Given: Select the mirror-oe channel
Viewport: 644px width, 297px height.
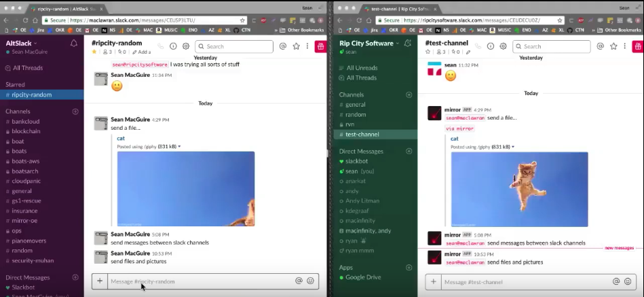Looking at the screenshot, I should tap(24, 221).
